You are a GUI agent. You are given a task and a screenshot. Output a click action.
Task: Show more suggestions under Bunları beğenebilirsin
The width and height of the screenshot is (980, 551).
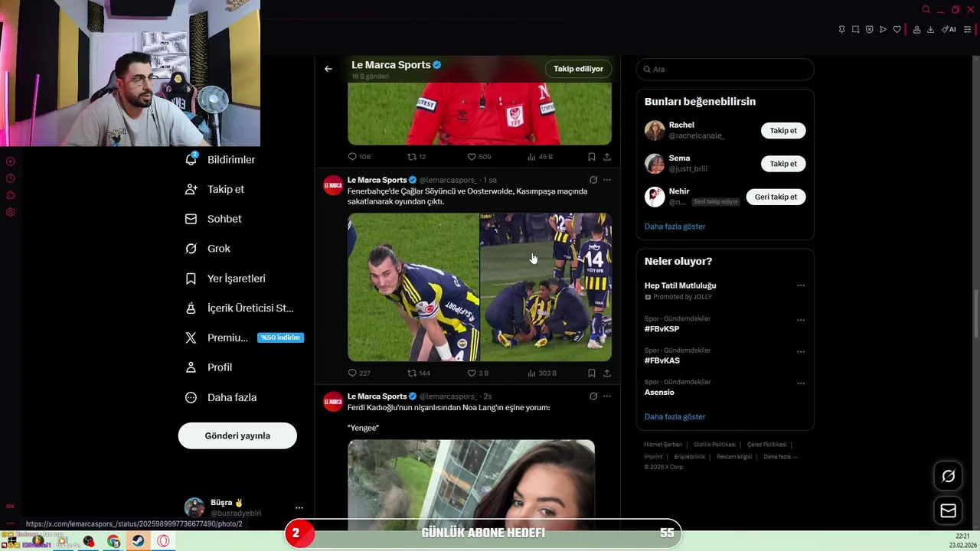coord(675,227)
